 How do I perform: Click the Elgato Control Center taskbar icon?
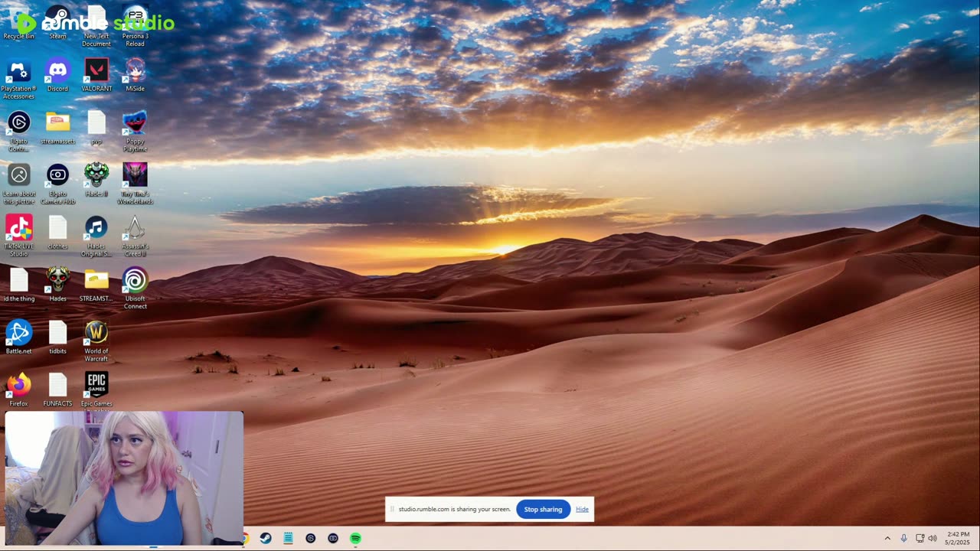click(x=310, y=539)
